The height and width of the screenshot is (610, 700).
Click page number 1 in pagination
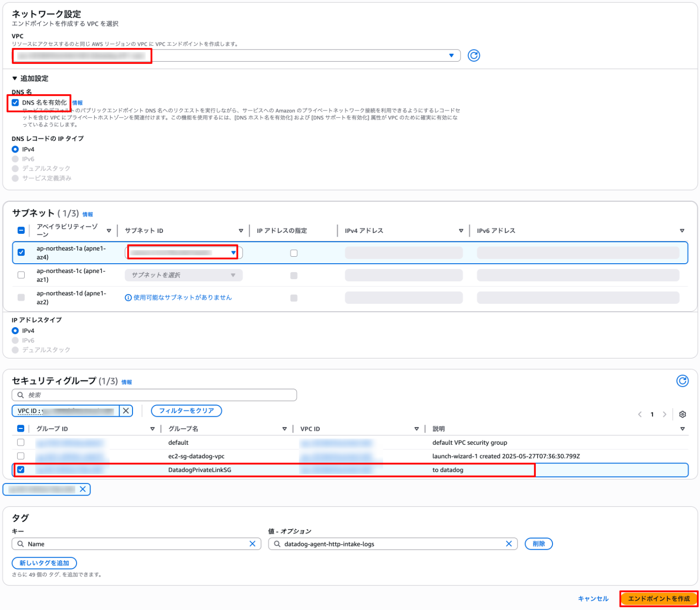coord(652,414)
